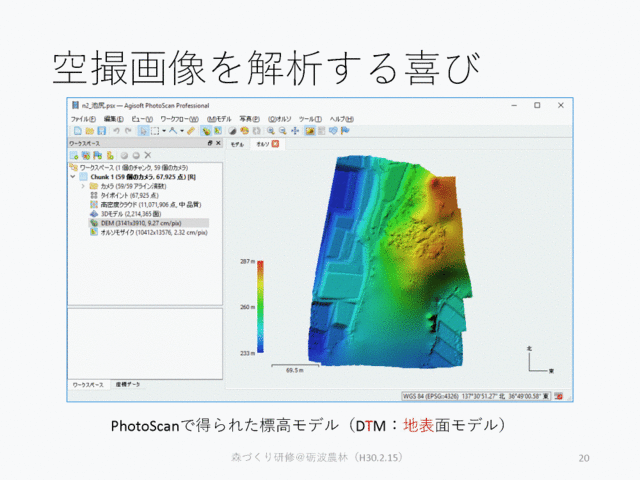Image resolution: width=640 pixels, height=480 pixels.
Task: Toggle the DEM view mode button
Action: (206, 131)
